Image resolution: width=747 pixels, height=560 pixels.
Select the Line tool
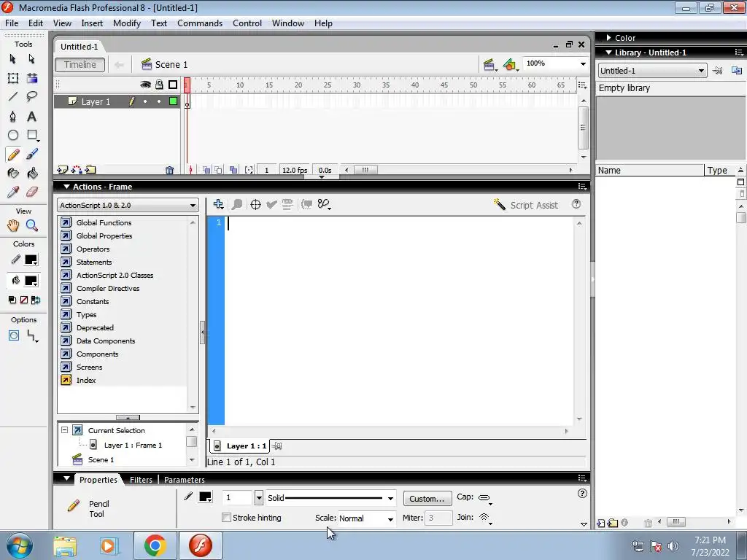(13, 97)
